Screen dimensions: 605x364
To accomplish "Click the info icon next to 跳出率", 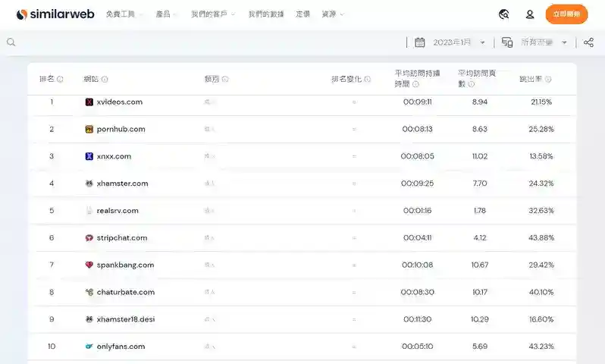I will [x=548, y=79].
